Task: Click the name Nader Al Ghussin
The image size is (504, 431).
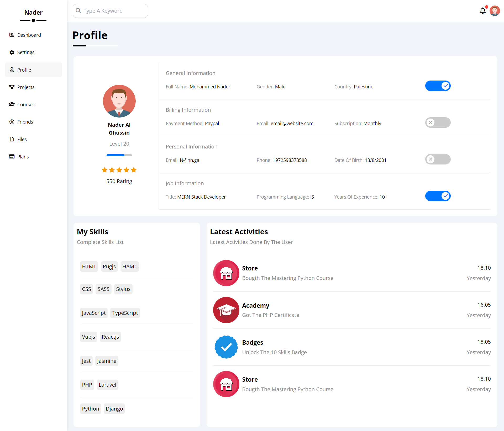Action: pos(119,129)
